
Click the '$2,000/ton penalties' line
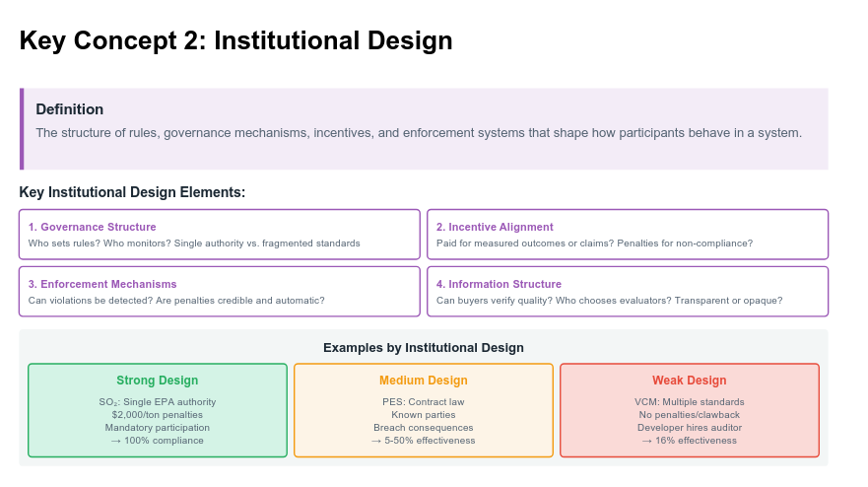[158, 415]
